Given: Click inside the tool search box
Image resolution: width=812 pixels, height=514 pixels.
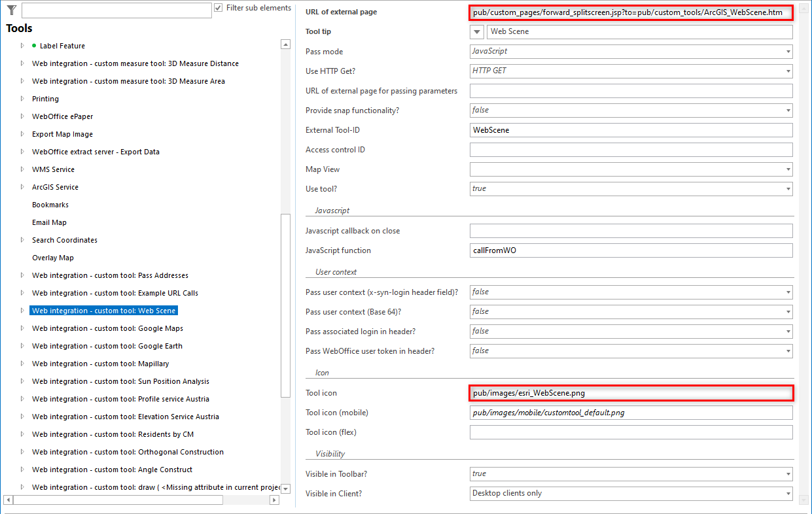Looking at the screenshot, I should (x=116, y=10).
